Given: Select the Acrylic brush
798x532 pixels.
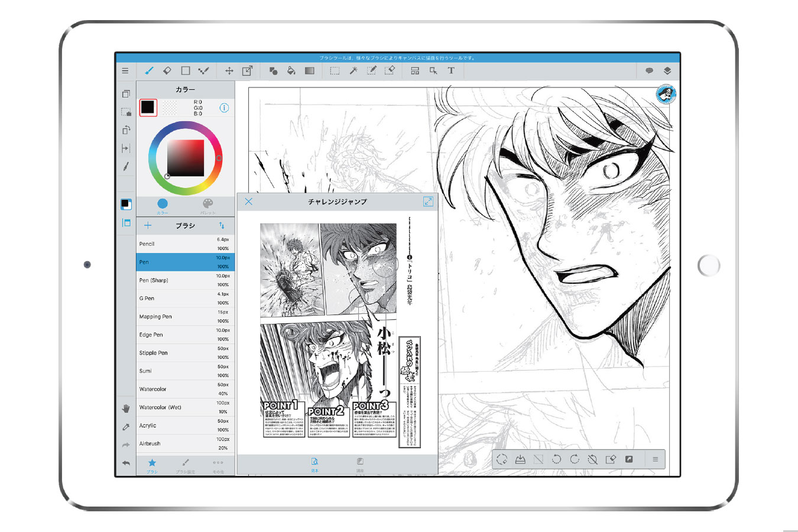Looking at the screenshot, I should (186, 425).
